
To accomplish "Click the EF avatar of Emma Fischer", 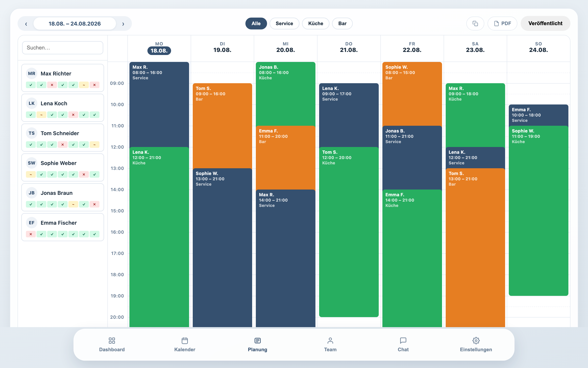I will pyautogui.click(x=32, y=223).
